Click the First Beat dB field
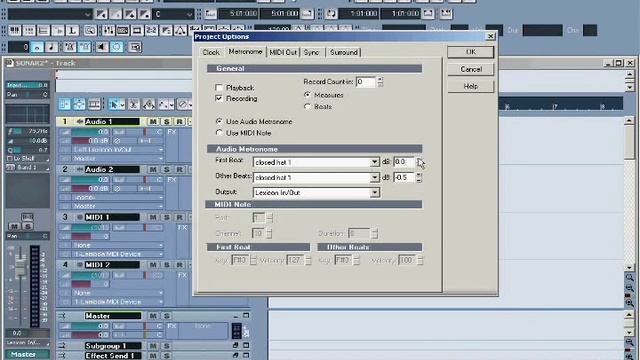 [x=404, y=162]
